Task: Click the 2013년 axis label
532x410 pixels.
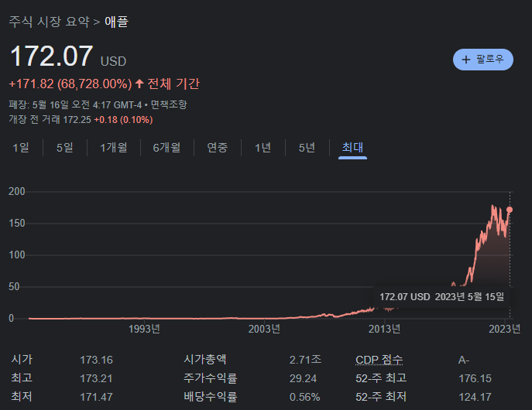Action: click(384, 329)
